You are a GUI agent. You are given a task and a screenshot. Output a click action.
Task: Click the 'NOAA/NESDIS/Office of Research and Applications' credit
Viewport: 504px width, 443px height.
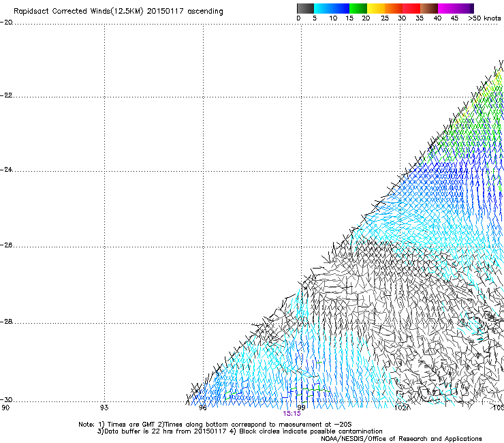(401, 439)
